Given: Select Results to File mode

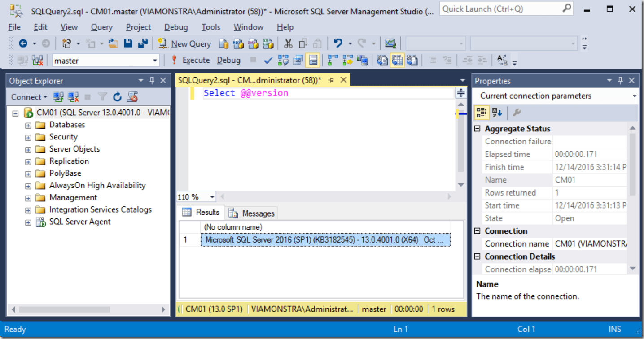Looking at the screenshot, I should pos(412,60).
